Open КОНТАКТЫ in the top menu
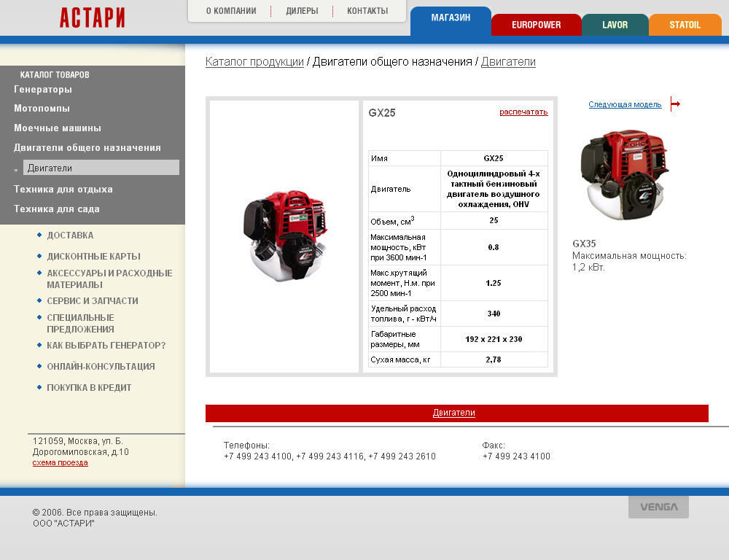Viewport: 729px width, 560px height. pyautogui.click(x=367, y=11)
